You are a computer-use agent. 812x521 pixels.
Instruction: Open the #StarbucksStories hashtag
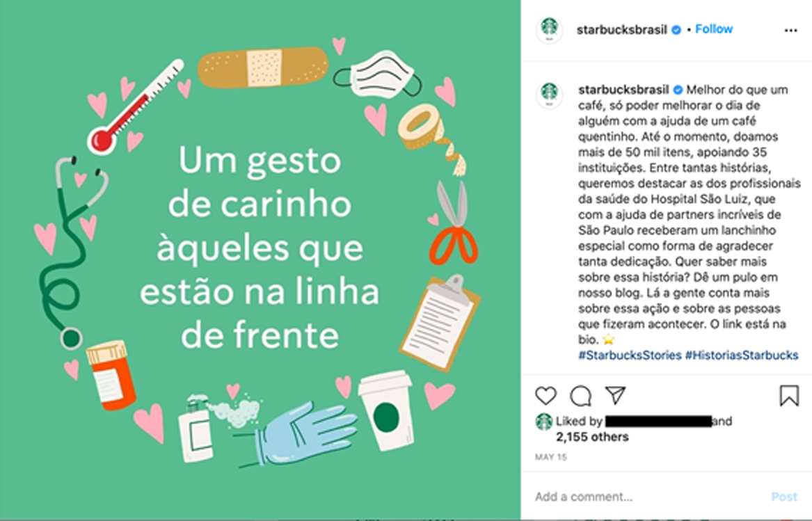coord(630,355)
